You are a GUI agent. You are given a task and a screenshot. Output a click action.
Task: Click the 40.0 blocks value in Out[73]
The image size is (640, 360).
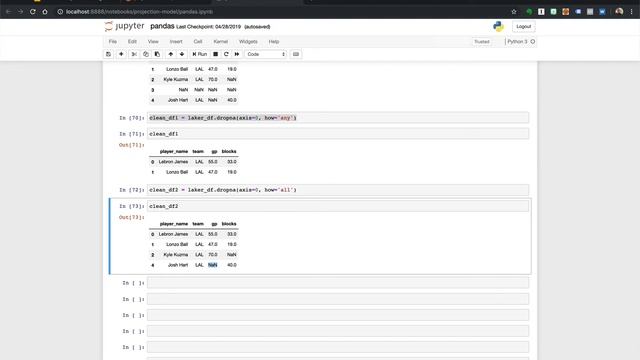232,265
